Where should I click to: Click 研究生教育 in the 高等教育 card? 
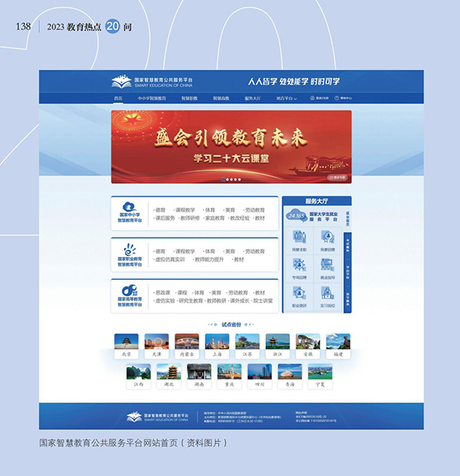(x=190, y=300)
